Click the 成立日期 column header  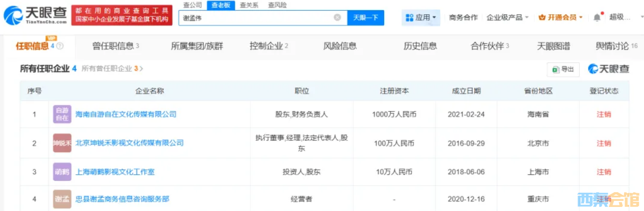466,91
